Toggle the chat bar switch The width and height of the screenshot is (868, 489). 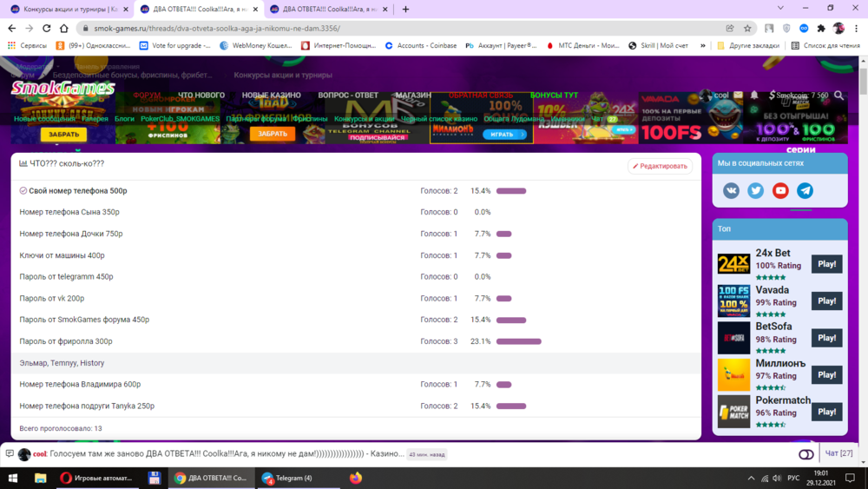[806, 454]
